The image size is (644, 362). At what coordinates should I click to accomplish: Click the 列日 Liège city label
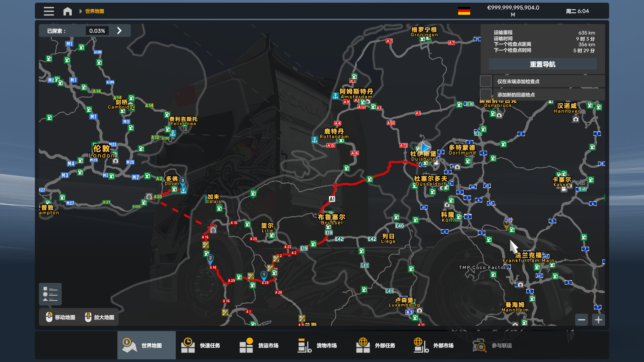tap(388, 238)
